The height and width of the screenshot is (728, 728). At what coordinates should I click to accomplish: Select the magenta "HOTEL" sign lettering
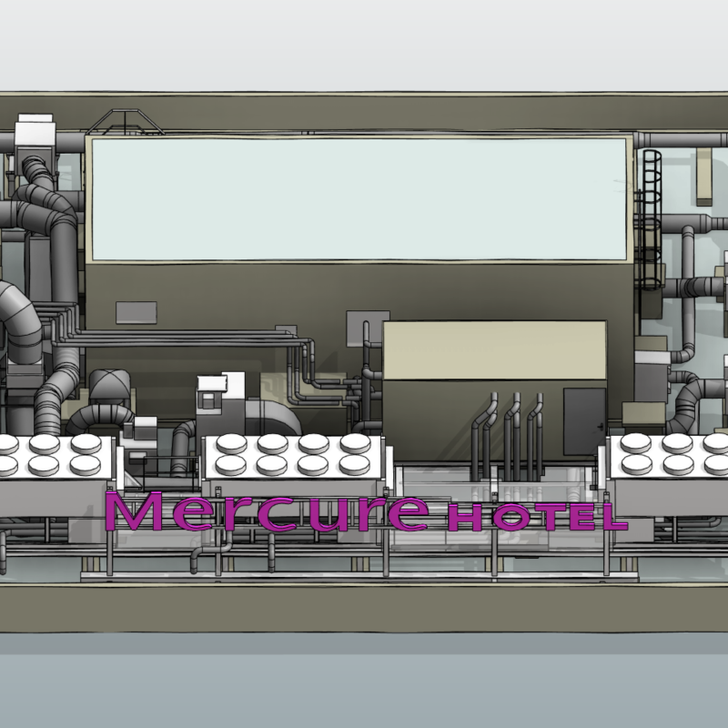point(538,517)
